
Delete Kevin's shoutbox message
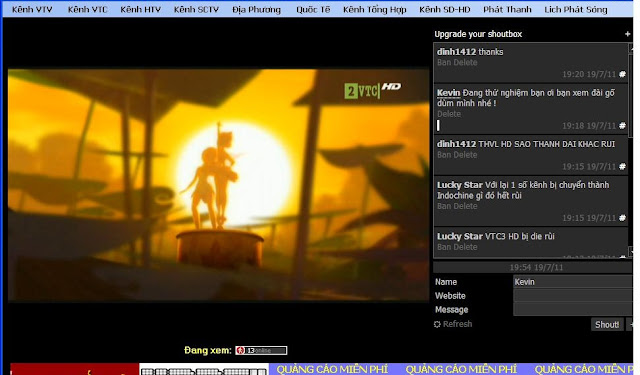coord(449,114)
